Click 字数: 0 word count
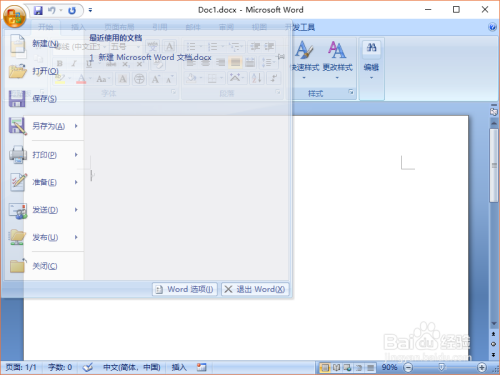Viewport: 500px width, 375px height. tap(60, 367)
